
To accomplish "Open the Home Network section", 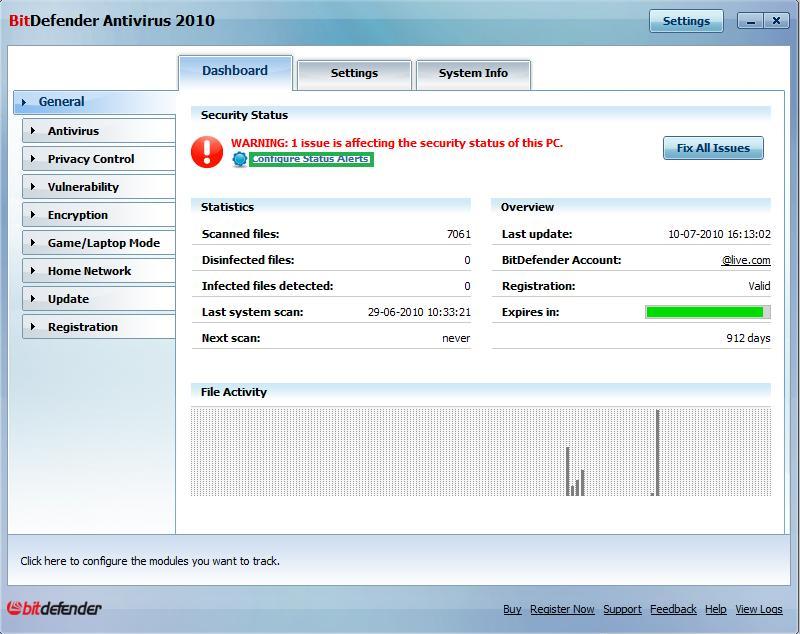I will click(99, 271).
